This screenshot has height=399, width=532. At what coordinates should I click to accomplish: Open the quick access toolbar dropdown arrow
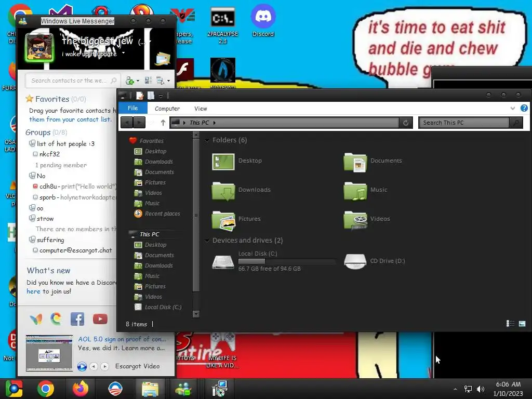pos(161,96)
